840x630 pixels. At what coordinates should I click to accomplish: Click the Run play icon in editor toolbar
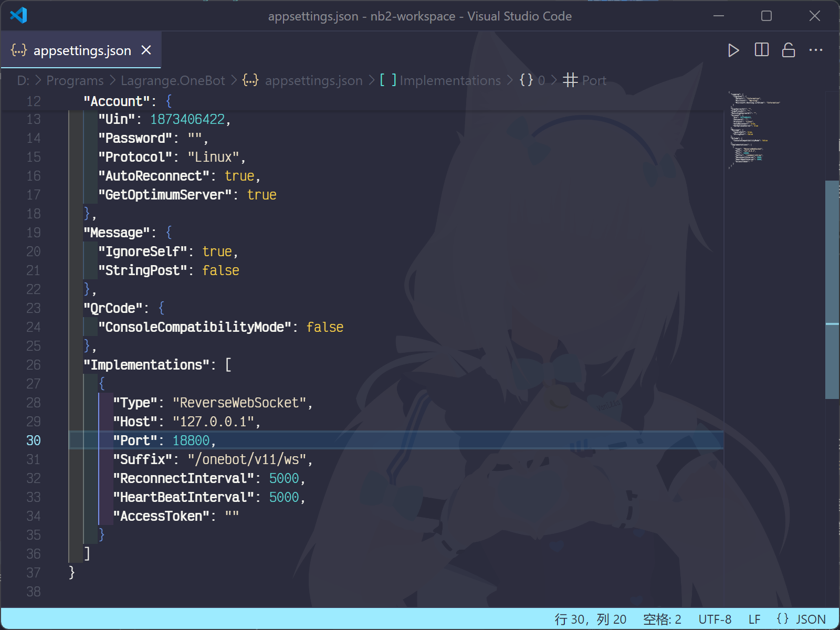point(733,50)
